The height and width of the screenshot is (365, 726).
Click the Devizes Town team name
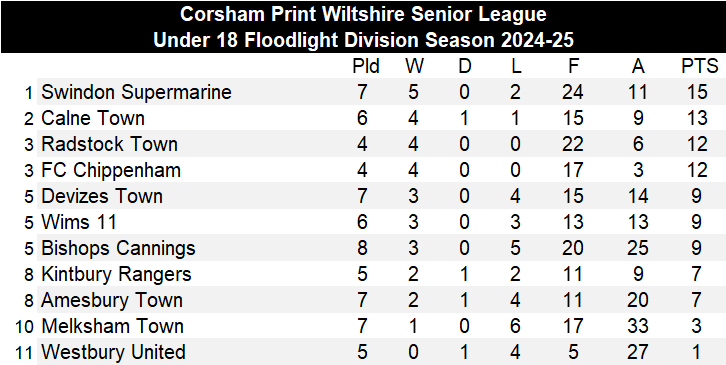(102, 196)
